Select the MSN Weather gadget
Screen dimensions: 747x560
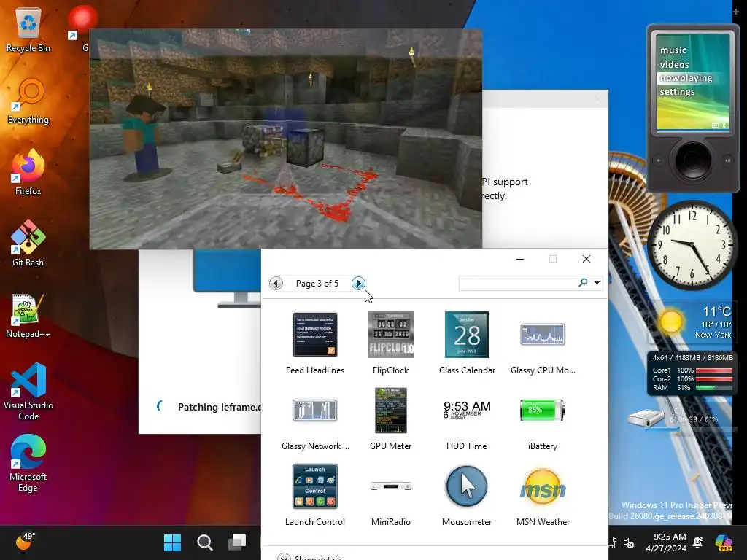[543, 486]
